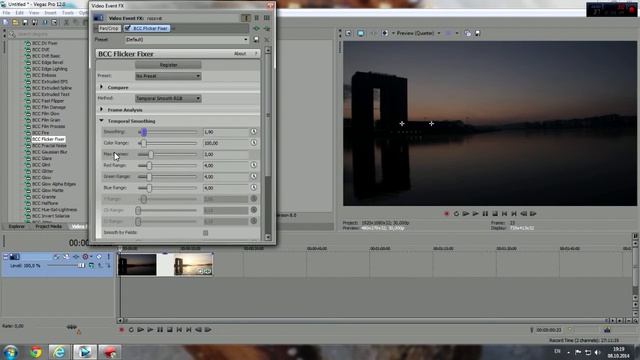This screenshot has width=640, height=360.
Task: Click the Color Range value field 100,00
Action: 226,143
